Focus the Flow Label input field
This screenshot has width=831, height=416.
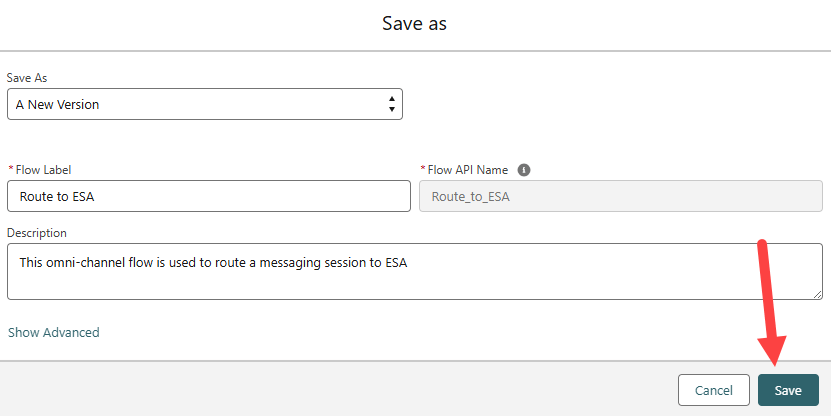point(208,196)
